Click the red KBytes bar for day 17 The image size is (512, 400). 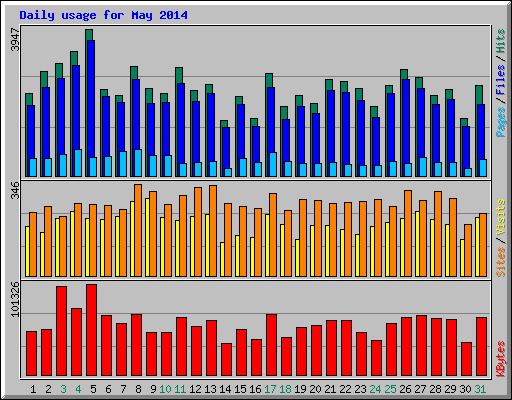[x=271, y=345]
